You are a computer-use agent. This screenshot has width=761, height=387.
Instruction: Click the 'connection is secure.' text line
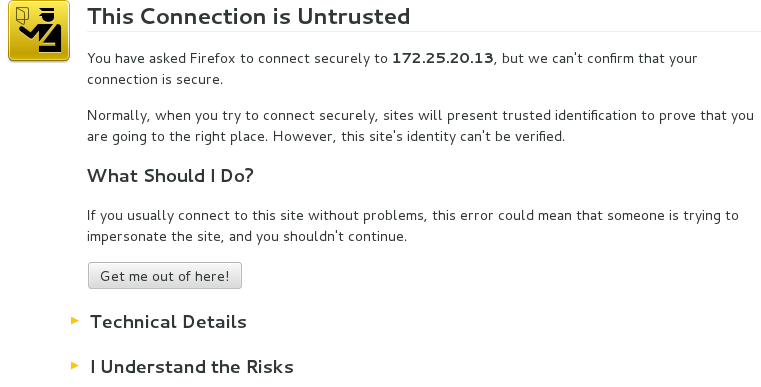[x=155, y=80]
